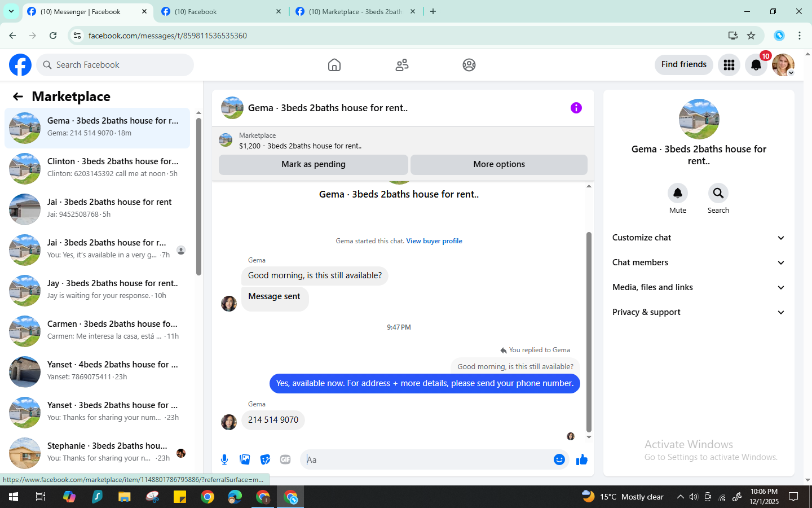Expand the Chat members section
812x508 pixels.
(x=699, y=262)
